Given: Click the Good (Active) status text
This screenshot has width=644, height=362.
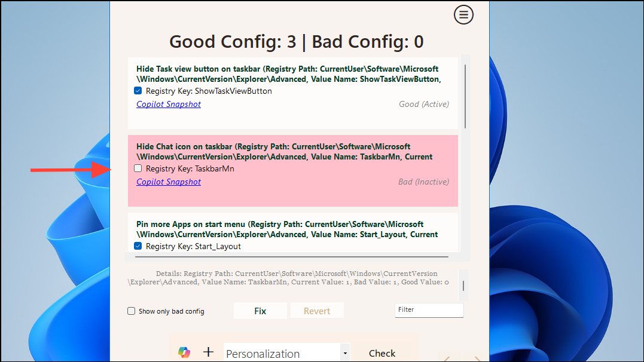Looking at the screenshot, I should pos(424,105).
